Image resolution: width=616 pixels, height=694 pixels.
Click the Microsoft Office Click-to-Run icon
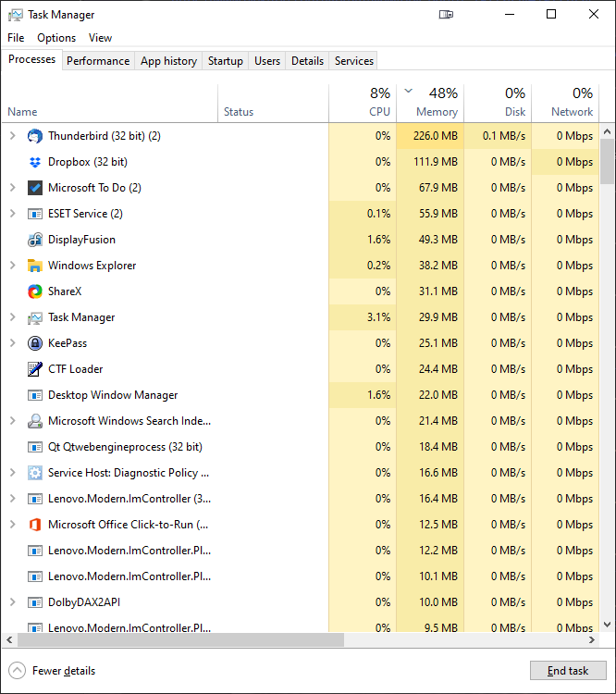[x=35, y=525]
